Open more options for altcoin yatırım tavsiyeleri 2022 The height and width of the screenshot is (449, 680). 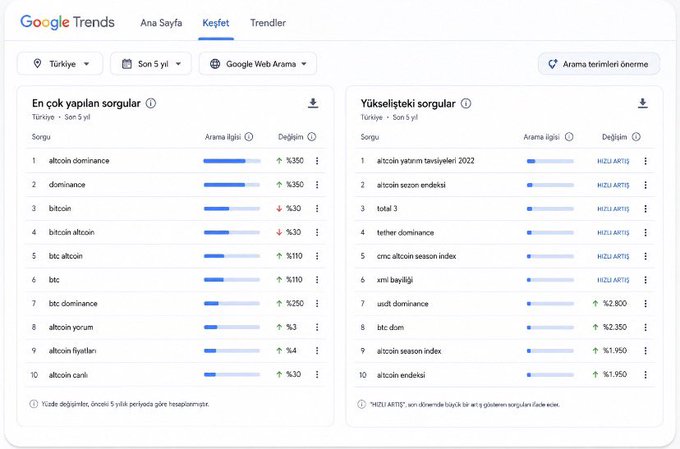point(645,161)
